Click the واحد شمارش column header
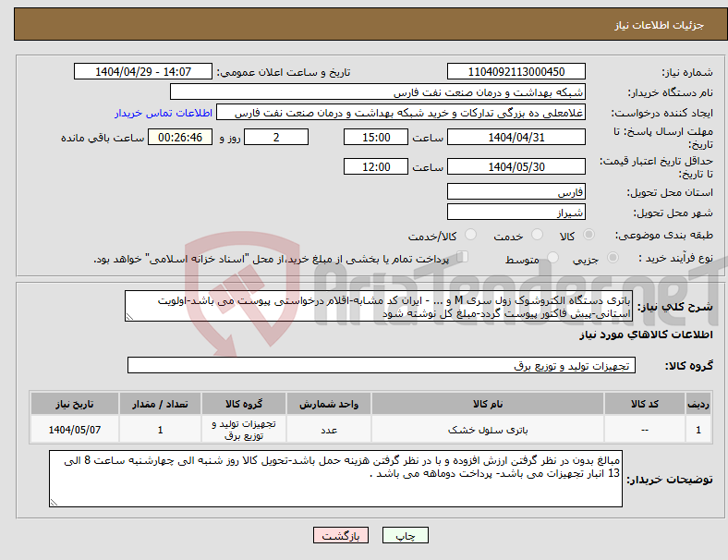The height and width of the screenshot is (560, 728). tap(329, 404)
